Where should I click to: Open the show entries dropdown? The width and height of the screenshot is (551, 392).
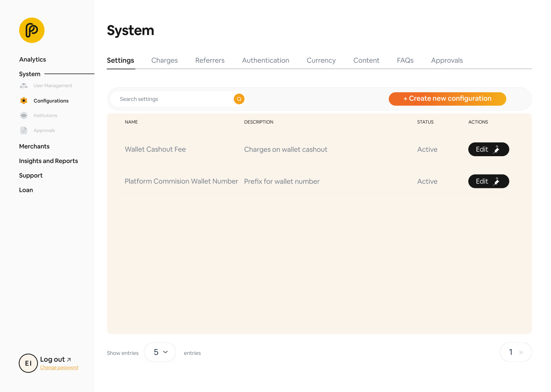click(x=160, y=352)
